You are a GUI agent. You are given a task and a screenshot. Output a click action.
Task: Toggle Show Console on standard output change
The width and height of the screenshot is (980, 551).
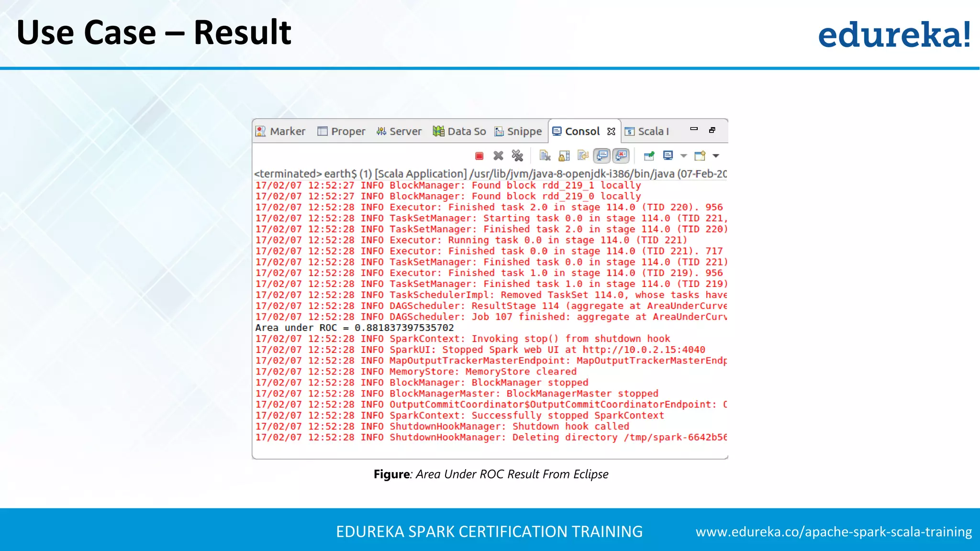[601, 156]
